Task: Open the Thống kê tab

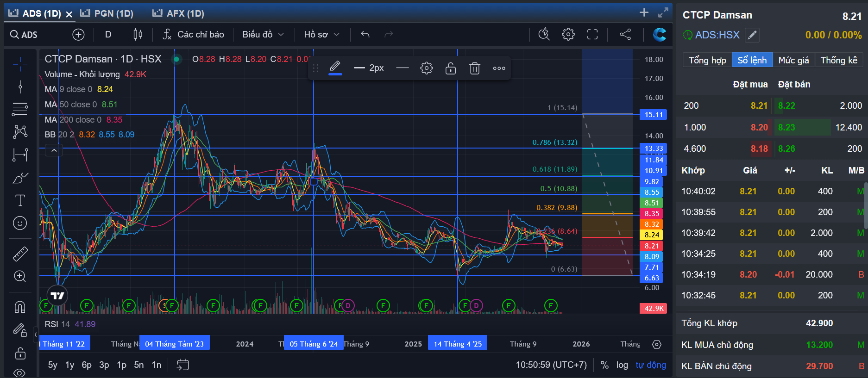Action: pyautogui.click(x=839, y=60)
